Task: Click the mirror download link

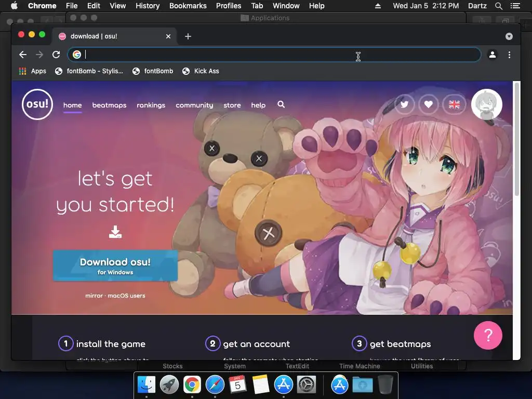Action: coord(94,296)
